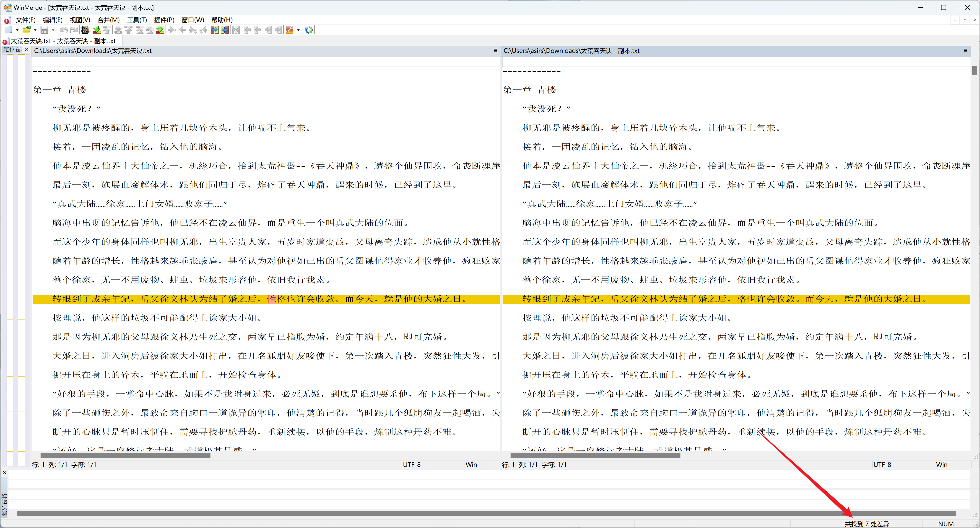This screenshot has width=980, height=528.
Task: Refresh the comparison with the blue-green arrows icon
Action: pos(309,30)
